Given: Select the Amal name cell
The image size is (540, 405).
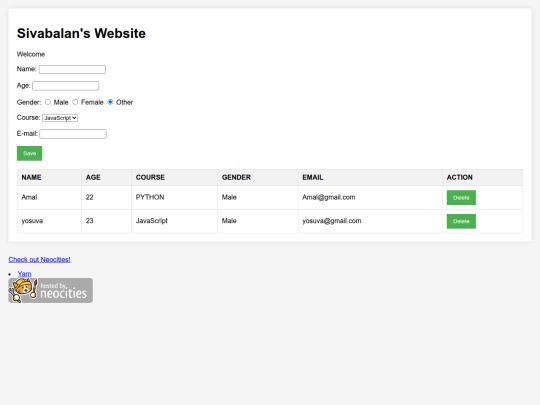Looking at the screenshot, I should [x=49, y=197].
